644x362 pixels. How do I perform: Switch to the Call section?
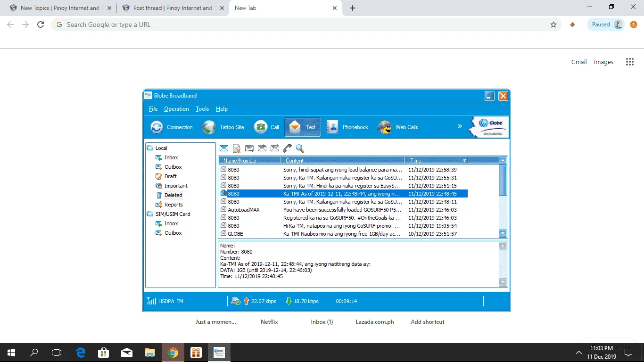click(x=266, y=127)
